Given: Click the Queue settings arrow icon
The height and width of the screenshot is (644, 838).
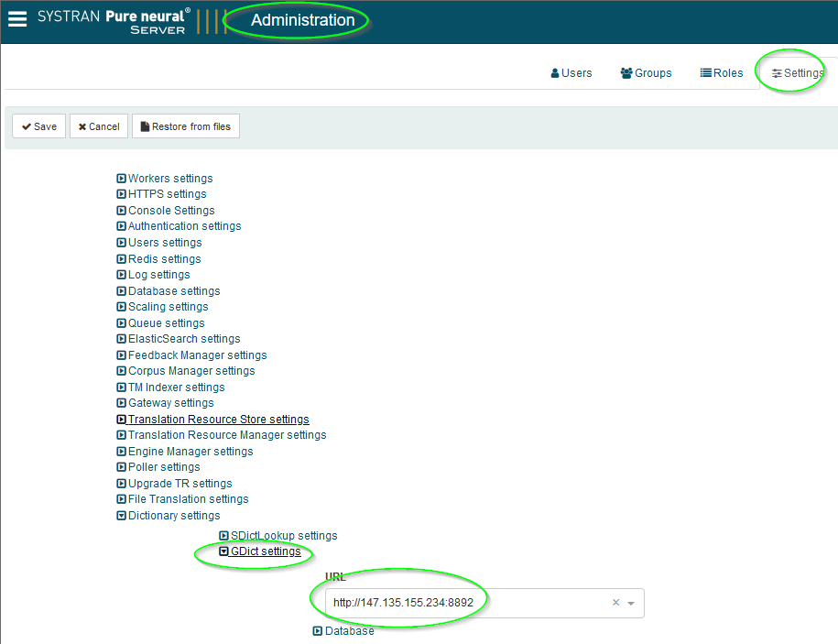Looking at the screenshot, I should 121,323.
